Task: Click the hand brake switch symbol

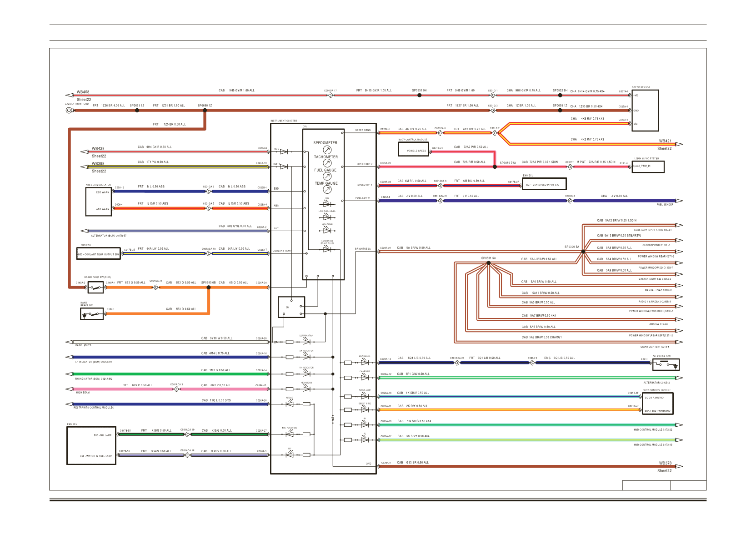Action: 92,314
